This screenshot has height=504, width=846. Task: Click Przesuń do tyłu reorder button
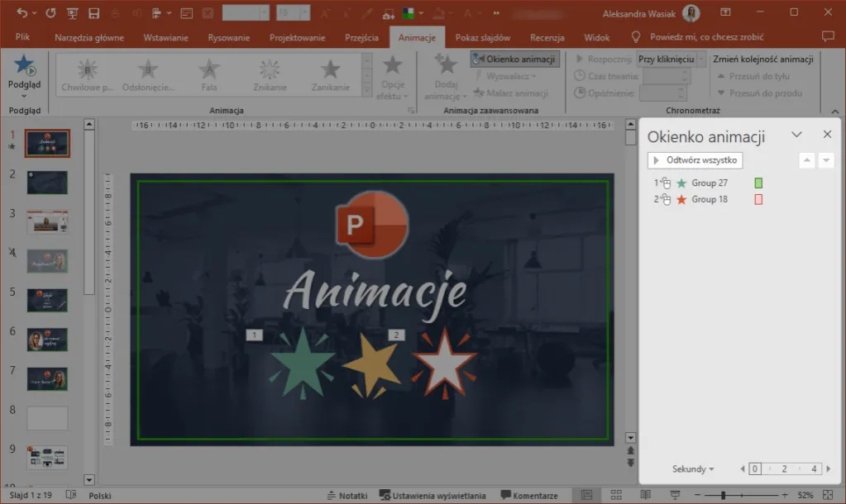click(753, 77)
